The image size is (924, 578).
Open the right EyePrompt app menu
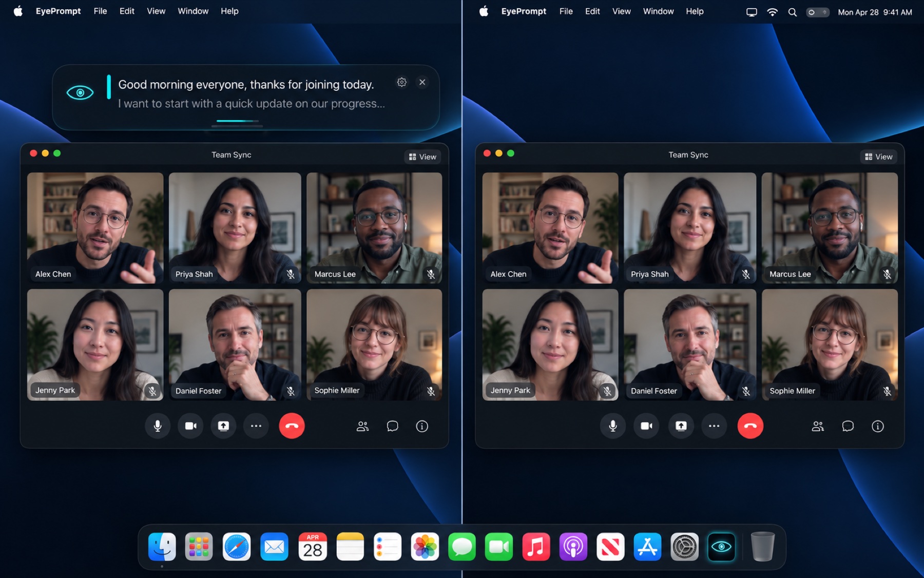click(x=524, y=11)
